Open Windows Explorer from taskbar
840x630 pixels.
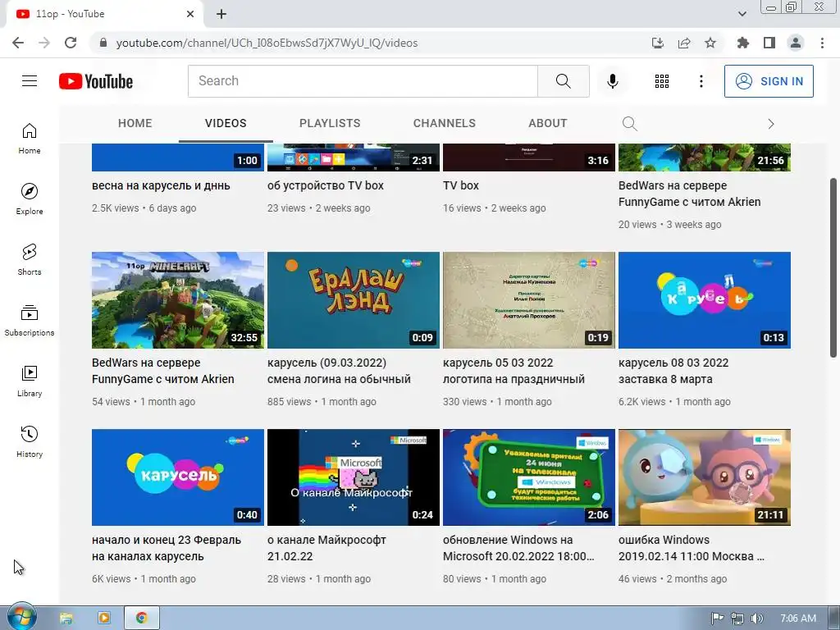point(66,619)
